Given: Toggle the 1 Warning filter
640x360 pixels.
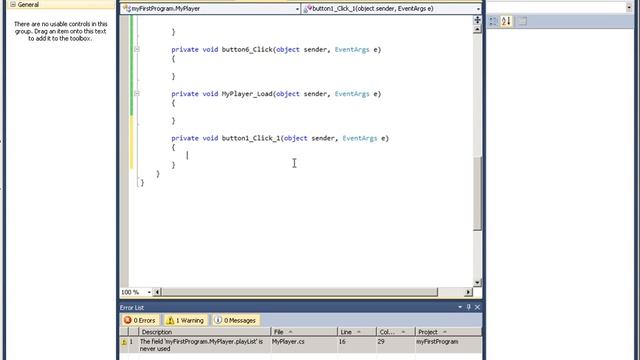Looking at the screenshot, I should pyautogui.click(x=186, y=320).
